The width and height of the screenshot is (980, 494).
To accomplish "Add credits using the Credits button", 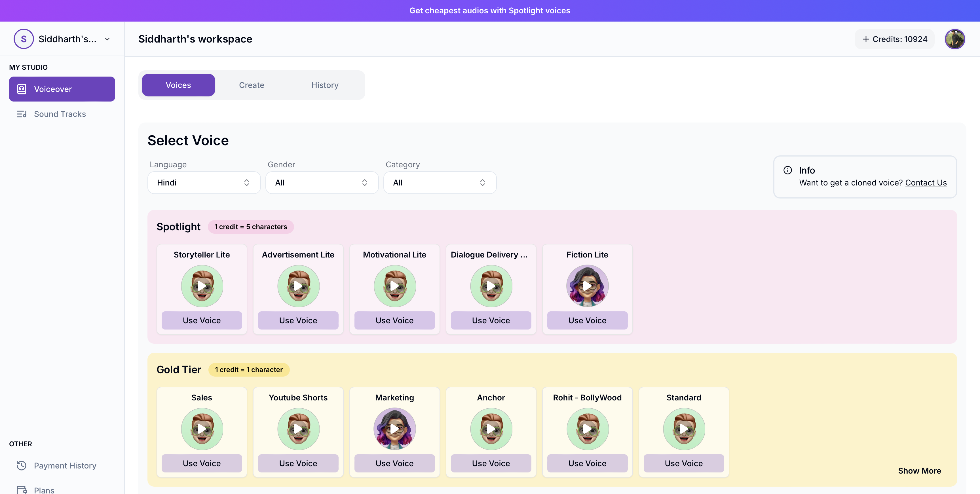I will [894, 39].
